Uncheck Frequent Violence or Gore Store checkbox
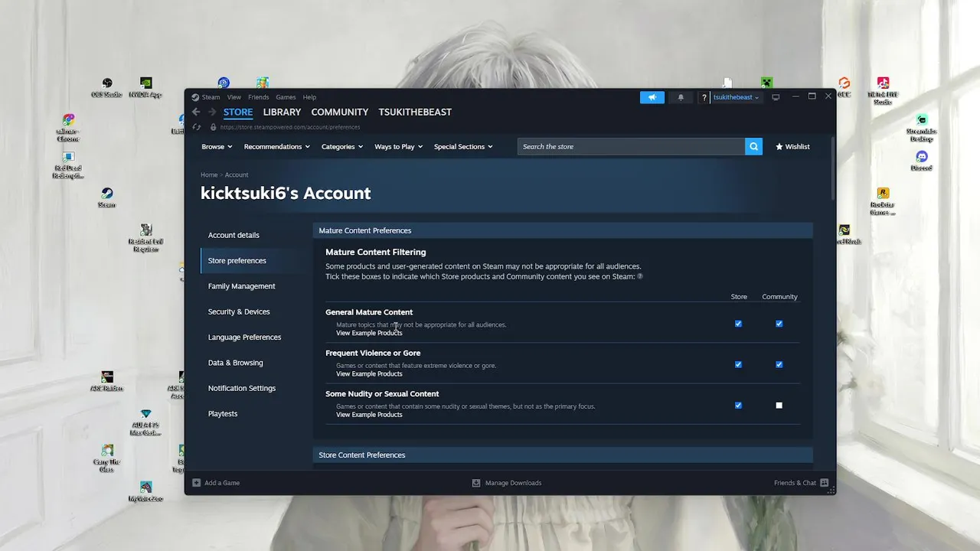This screenshot has height=551, width=980. click(738, 364)
